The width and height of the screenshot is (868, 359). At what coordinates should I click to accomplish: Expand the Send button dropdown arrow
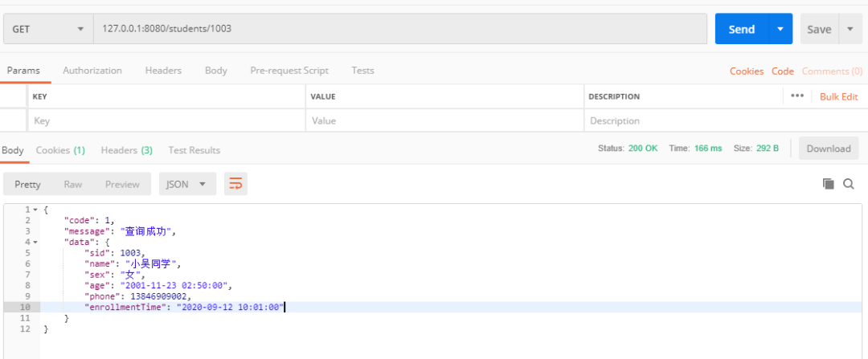pos(780,29)
